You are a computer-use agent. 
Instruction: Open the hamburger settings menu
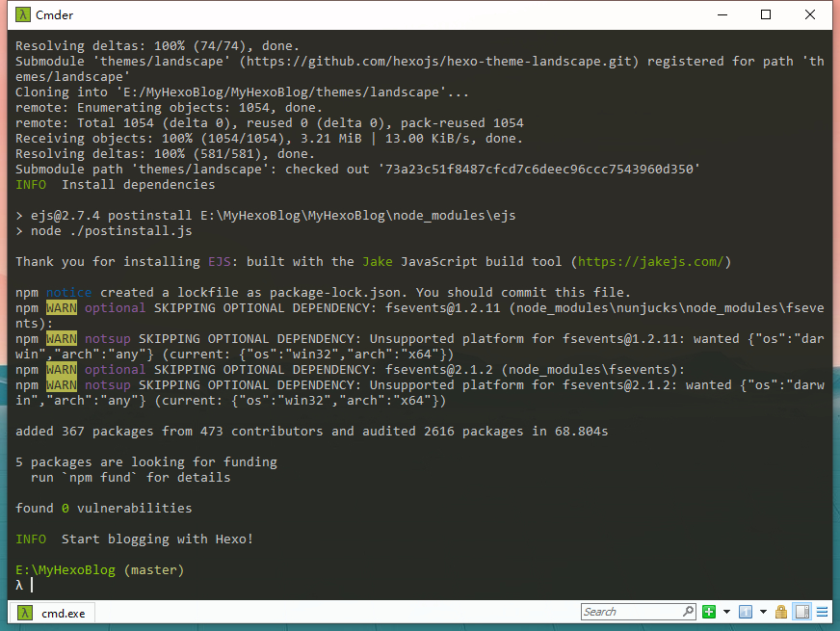[823, 612]
